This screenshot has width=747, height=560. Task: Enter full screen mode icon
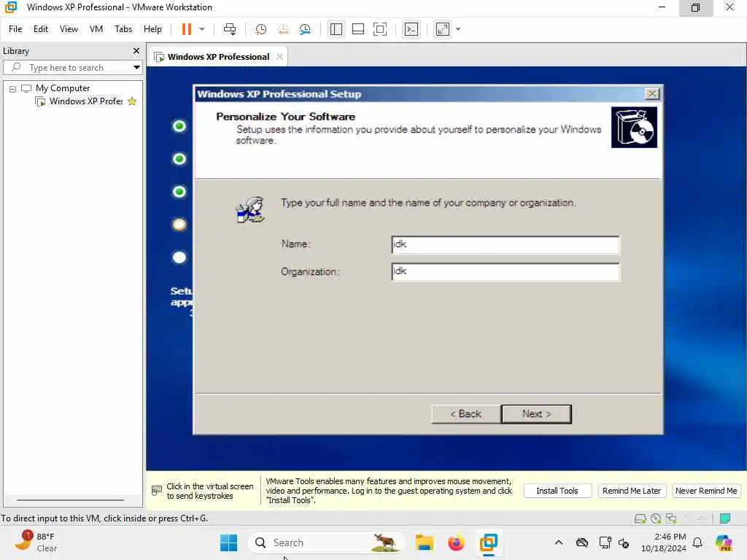pos(379,29)
